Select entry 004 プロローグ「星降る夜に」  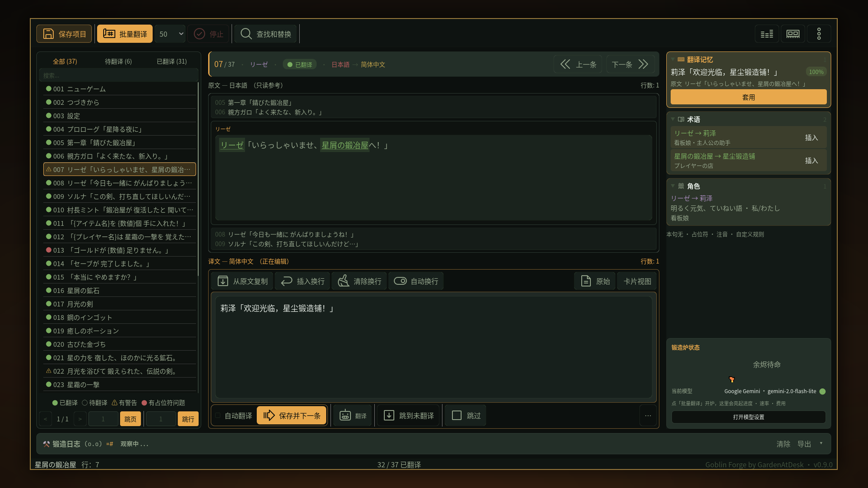pos(120,129)
